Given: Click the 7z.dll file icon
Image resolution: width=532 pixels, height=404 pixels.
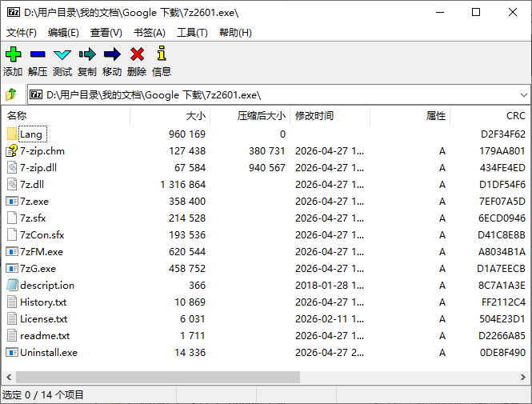Looking at the screenshot, I should [12, 184].
